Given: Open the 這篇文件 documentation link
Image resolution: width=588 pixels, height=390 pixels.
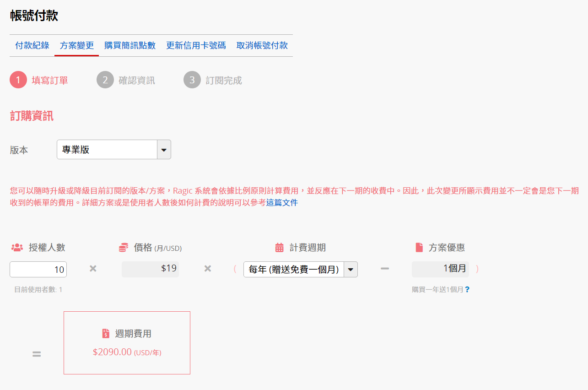Looking at the screenshot, I should coord(282,202).
